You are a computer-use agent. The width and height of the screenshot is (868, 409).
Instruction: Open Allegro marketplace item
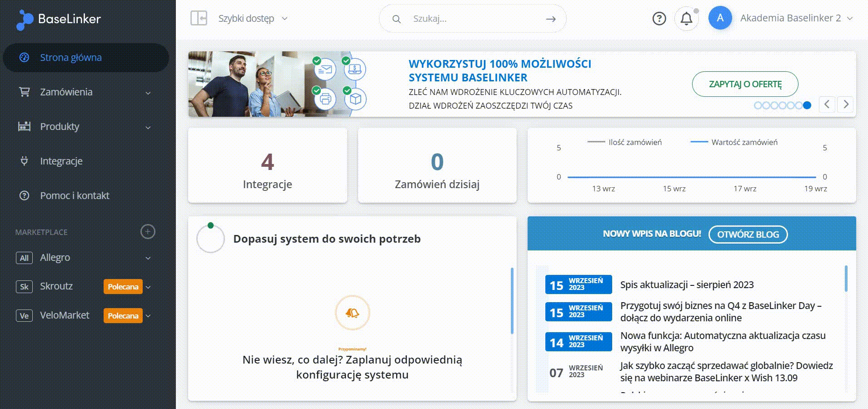click(55, 258)
